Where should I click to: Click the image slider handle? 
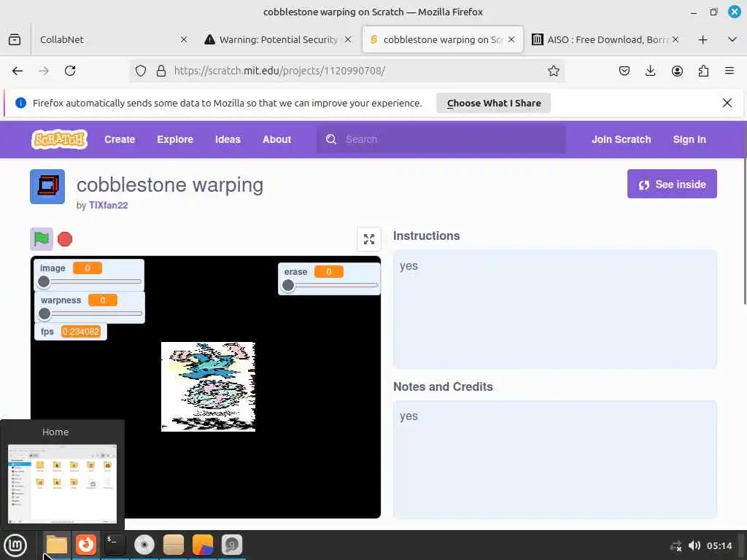click(44, 282)
